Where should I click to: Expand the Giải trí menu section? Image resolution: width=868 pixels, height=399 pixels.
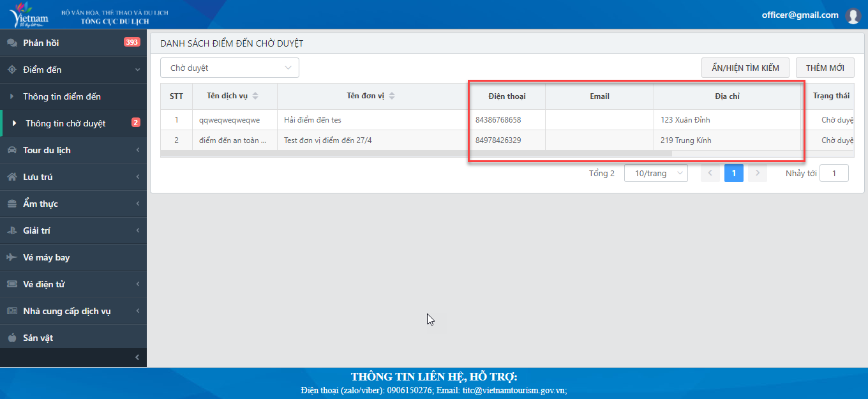73,230
